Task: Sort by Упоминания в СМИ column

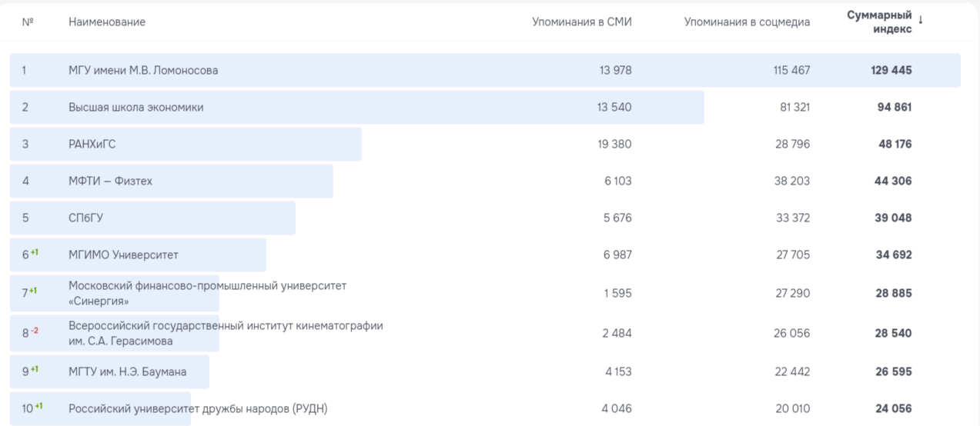Action: 581,22
